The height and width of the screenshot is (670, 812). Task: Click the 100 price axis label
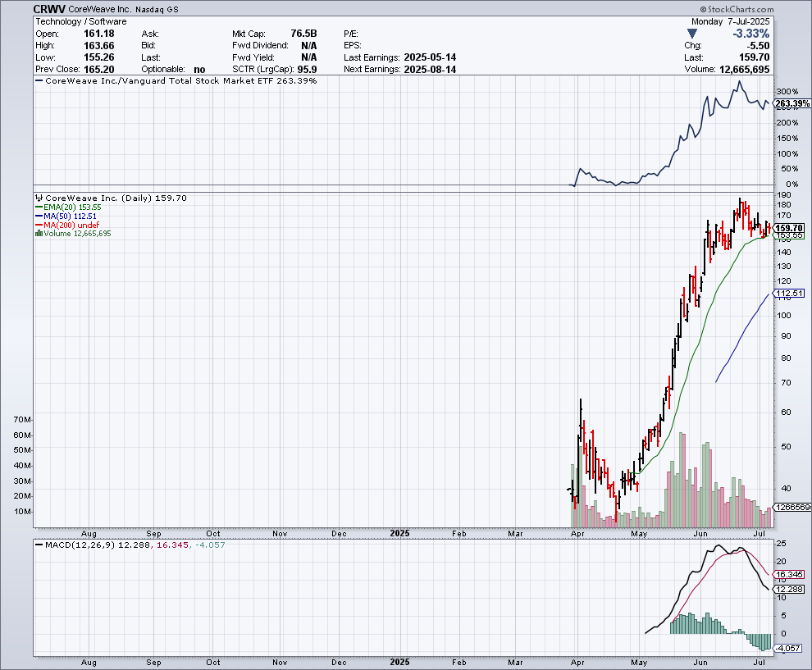(x=784, y=316)
